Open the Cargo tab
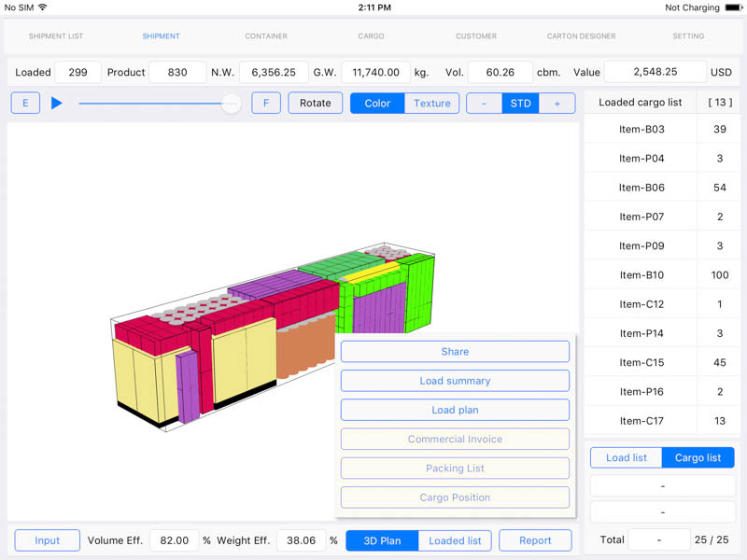The height and width of the screenshot is (560, 747). (x=371, y=36)
